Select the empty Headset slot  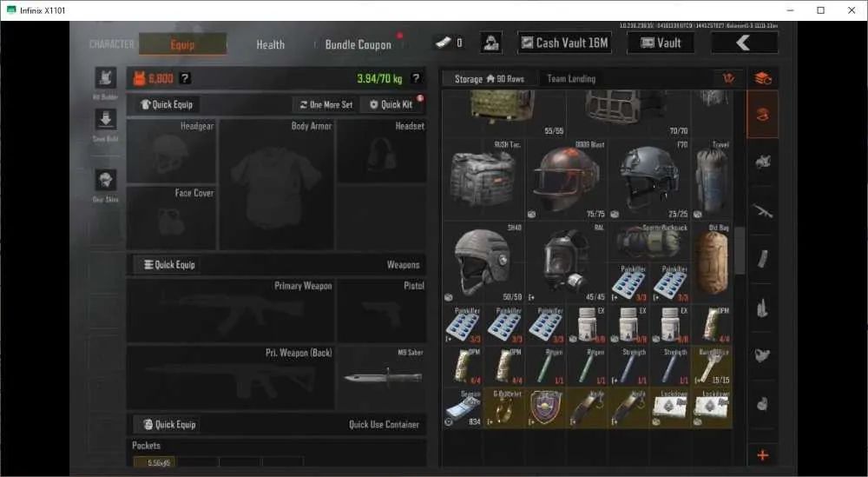click(382, 151)
